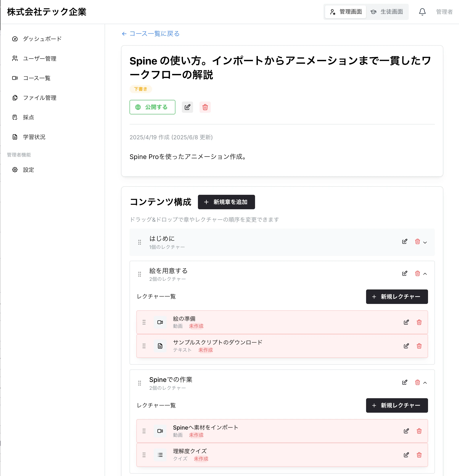Edit the はじめに chapter
The image size is (459, 476).
(x=404, y=242)
